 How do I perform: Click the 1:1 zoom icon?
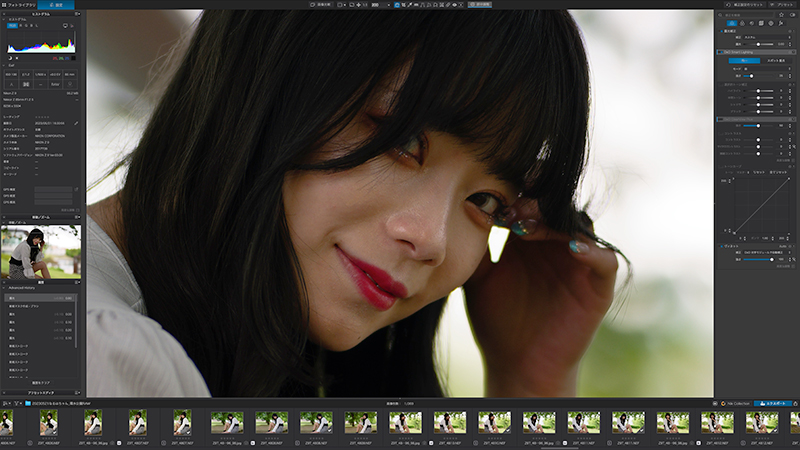click(x=365, y=5)
